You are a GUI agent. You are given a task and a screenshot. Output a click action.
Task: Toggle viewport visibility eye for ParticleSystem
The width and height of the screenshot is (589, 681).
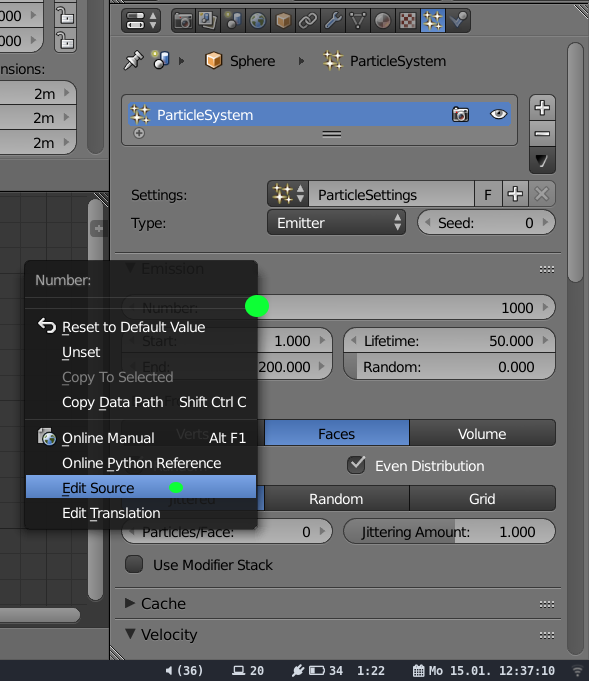click(x=498, y=114)
